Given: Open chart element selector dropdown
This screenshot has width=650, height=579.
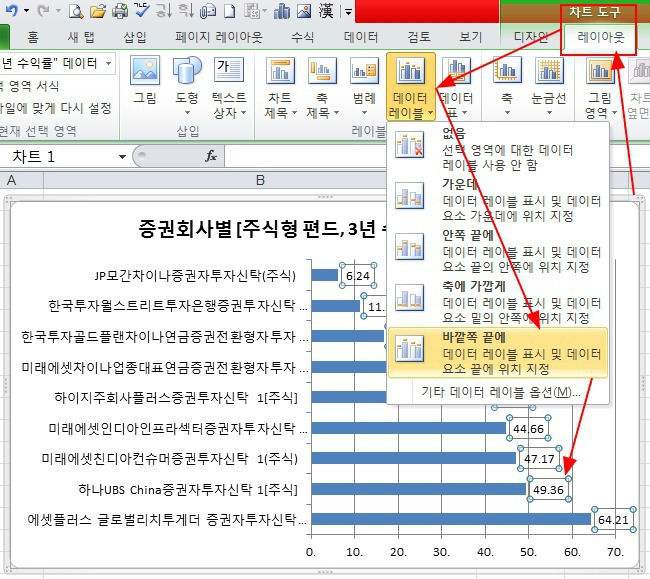Looking at the screenshot, I should (108, 63).
